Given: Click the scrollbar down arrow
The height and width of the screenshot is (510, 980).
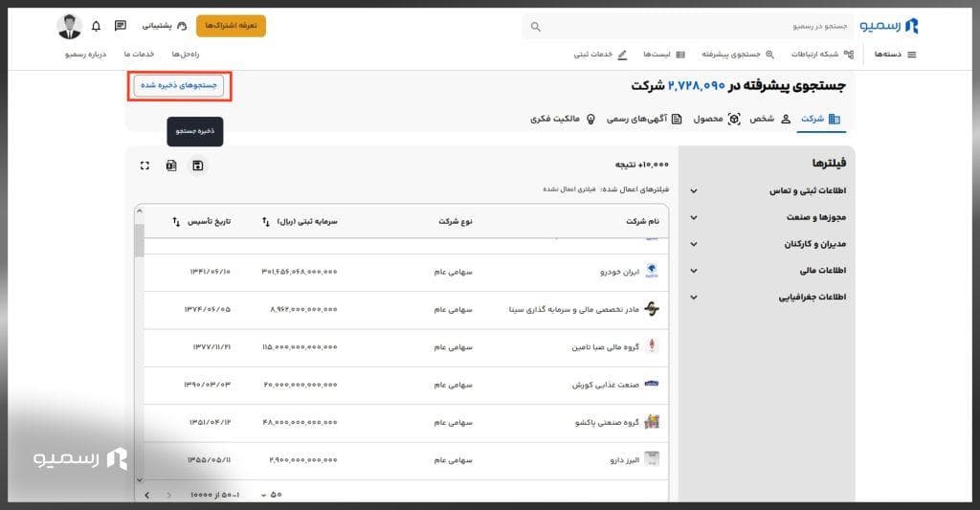Looking at the screenshot, I should [x=140, y=480].
